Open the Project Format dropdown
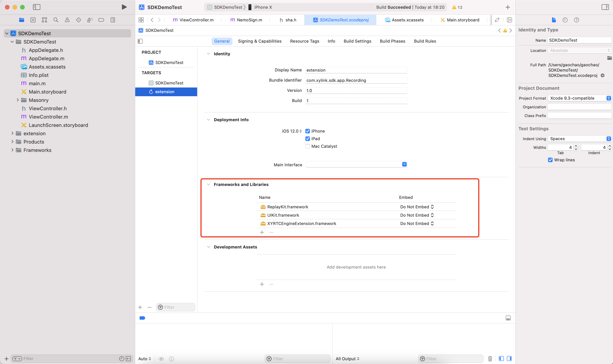Image resolution: width=613 pixels, height=364 pixels. click(579, 98)
